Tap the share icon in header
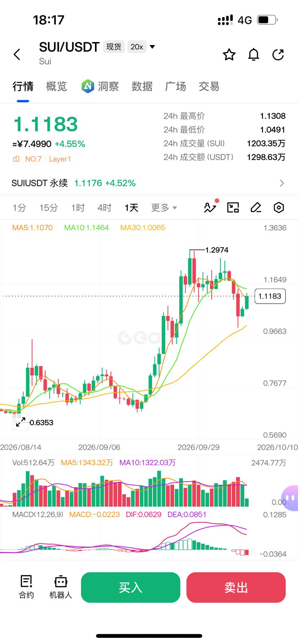Image resolution: width=298 pixels, height=644 pixels. click(x=278, y=55)
